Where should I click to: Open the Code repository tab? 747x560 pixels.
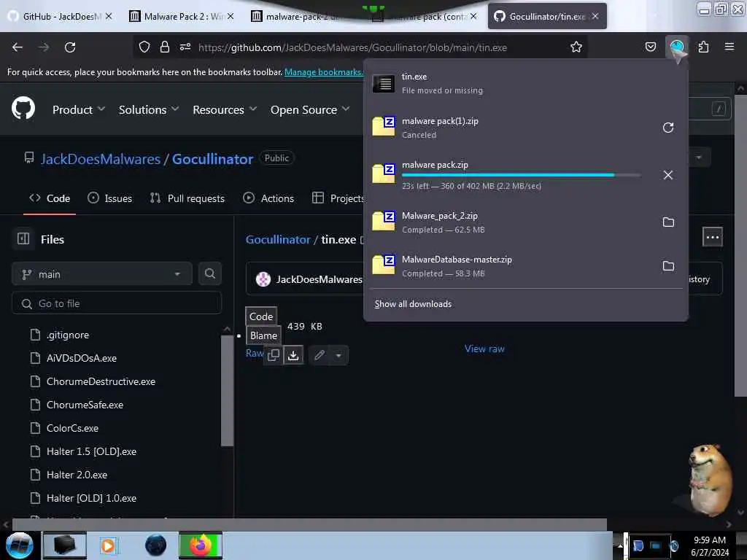pos(50,198)
